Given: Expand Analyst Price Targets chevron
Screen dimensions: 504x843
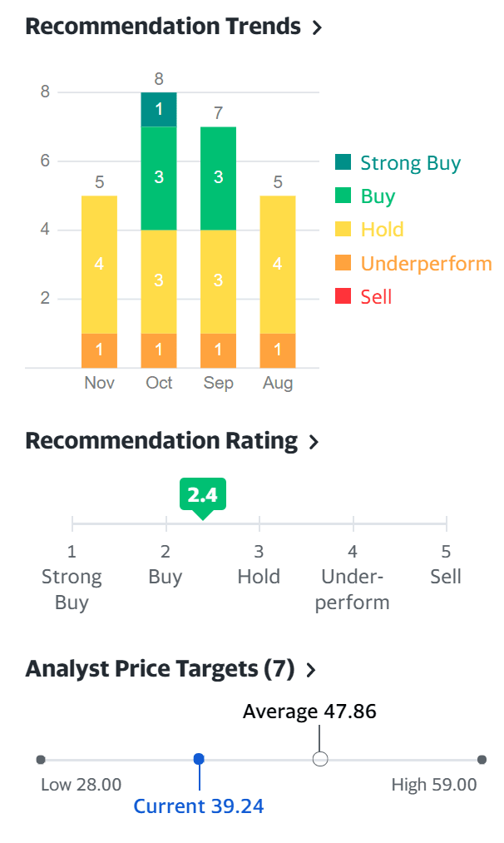Looking at the screenshot, I should pos(311,670).
